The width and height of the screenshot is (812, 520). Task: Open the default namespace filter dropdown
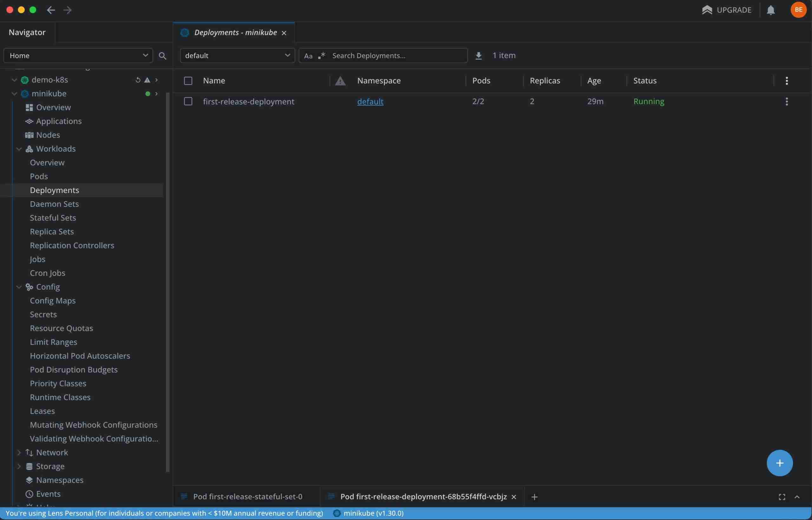236,55
